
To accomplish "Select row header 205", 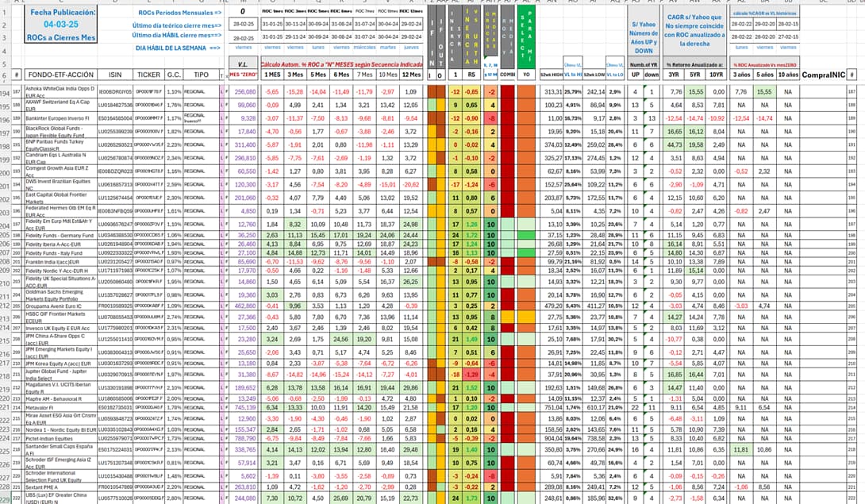I will coord(5,235).
